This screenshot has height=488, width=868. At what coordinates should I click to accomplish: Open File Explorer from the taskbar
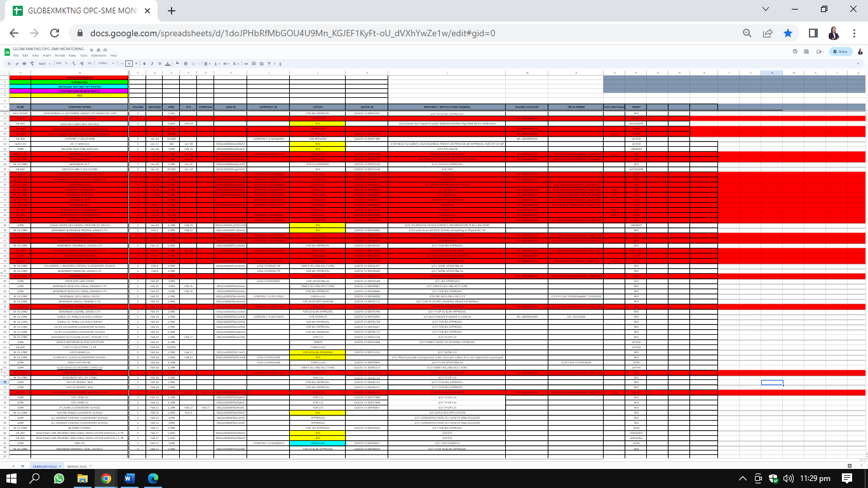83,478
